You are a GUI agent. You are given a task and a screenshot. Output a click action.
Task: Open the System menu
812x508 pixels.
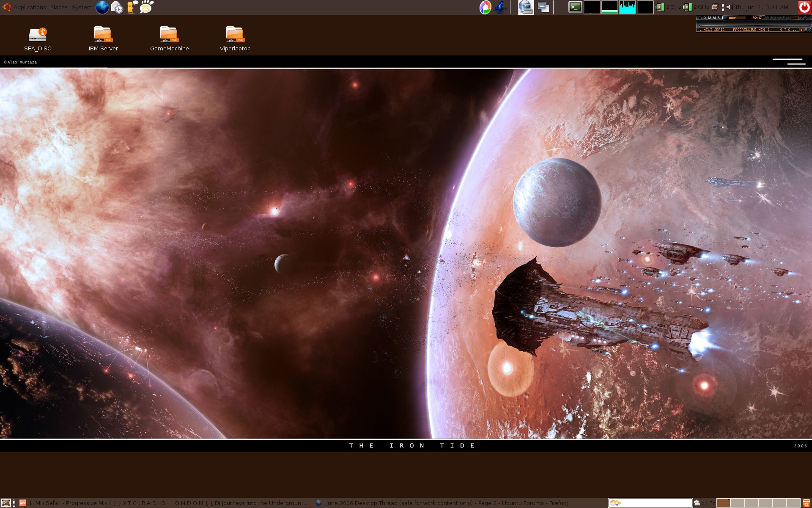pyautogui.click(x=82, y=7)
